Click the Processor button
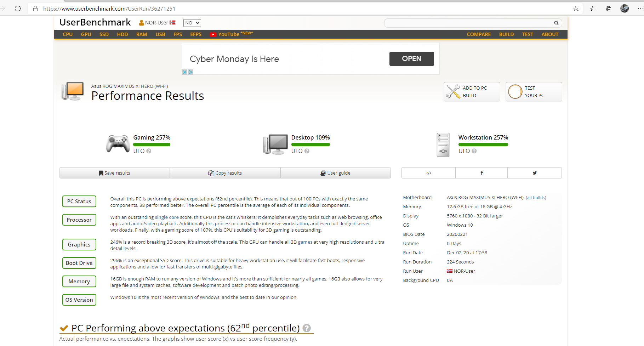644x346 pixels. 79,220
